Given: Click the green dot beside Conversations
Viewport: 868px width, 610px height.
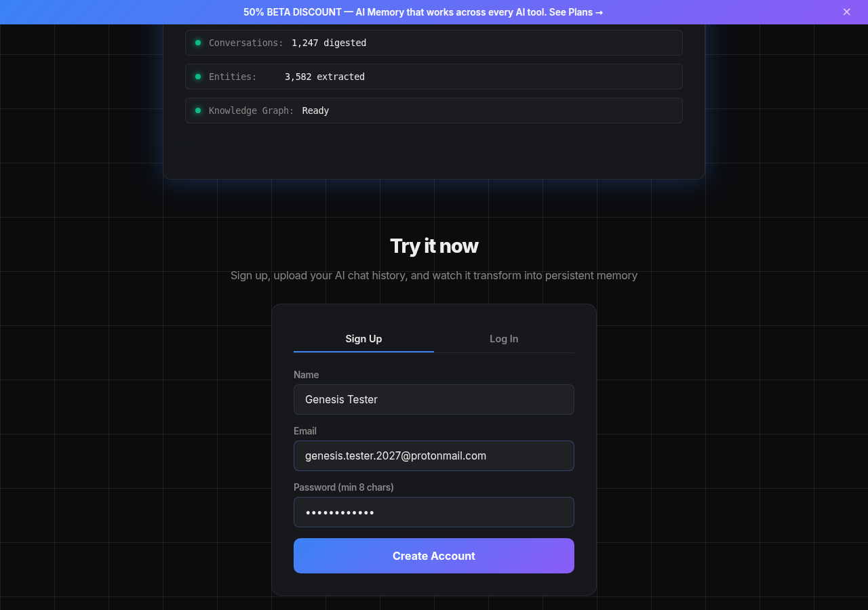Looking at the screenshot, I should pos(198,43).
